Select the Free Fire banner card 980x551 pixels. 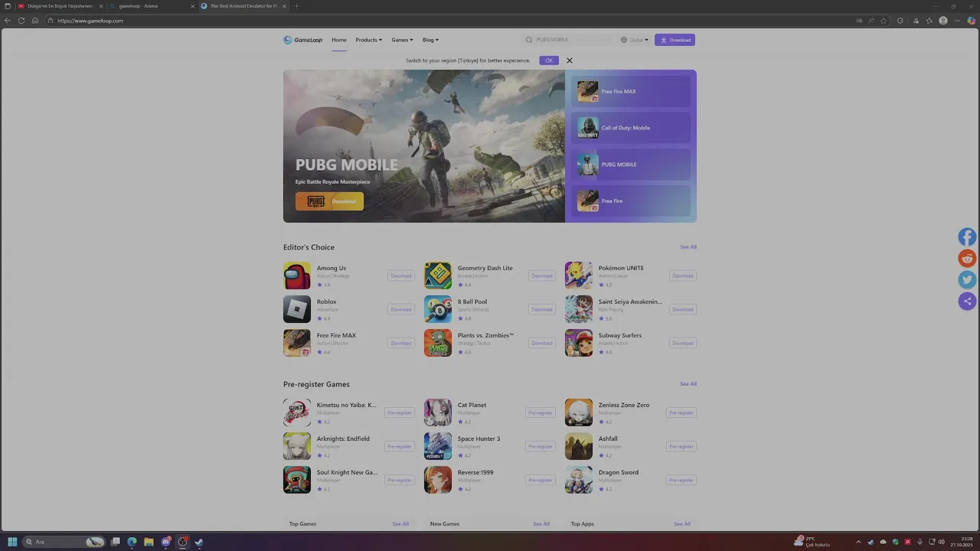pos(631,201)
